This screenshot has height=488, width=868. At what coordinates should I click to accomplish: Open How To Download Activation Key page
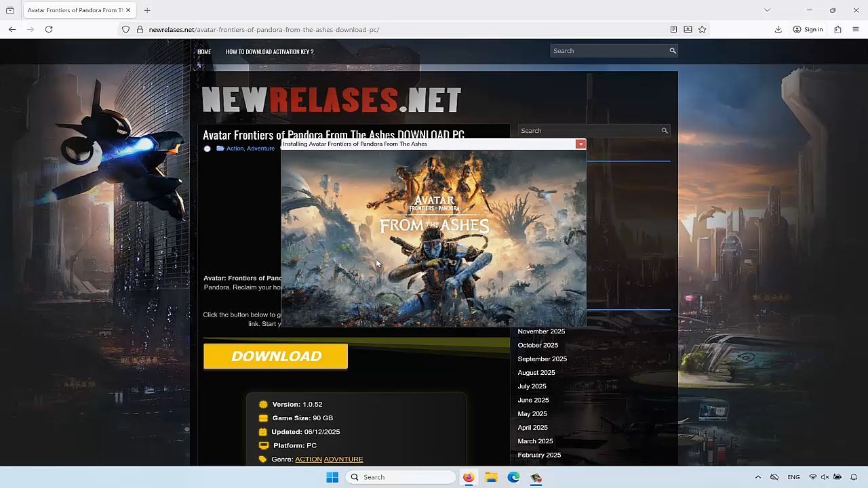pyautogui.click(x=269, y=52)
